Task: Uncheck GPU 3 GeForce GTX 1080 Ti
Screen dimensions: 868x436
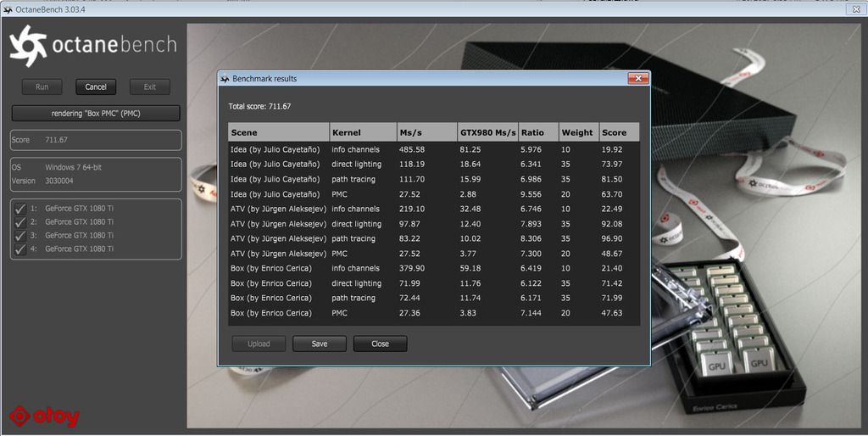Action: 20,236
